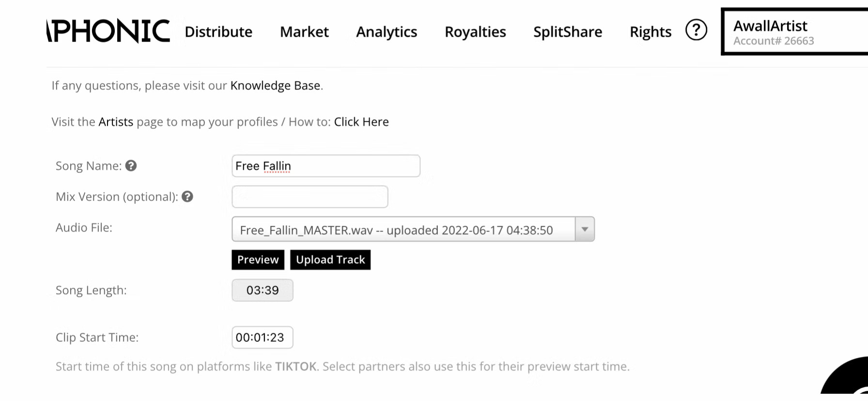Screen dimensions: 868x401
Task: Select the Free_Fallin_MASTER.wav audio file box
Action: click(x=403, y=230)
